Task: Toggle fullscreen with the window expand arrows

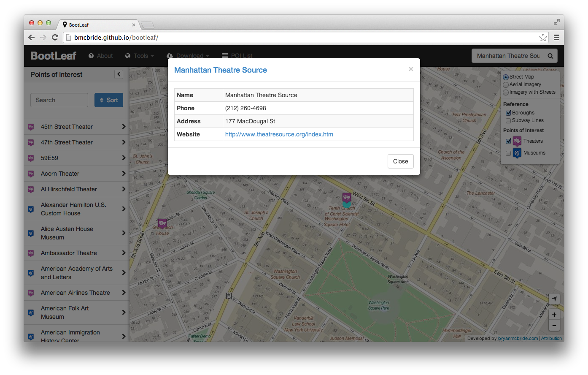Action: click(x=556, y=22)
